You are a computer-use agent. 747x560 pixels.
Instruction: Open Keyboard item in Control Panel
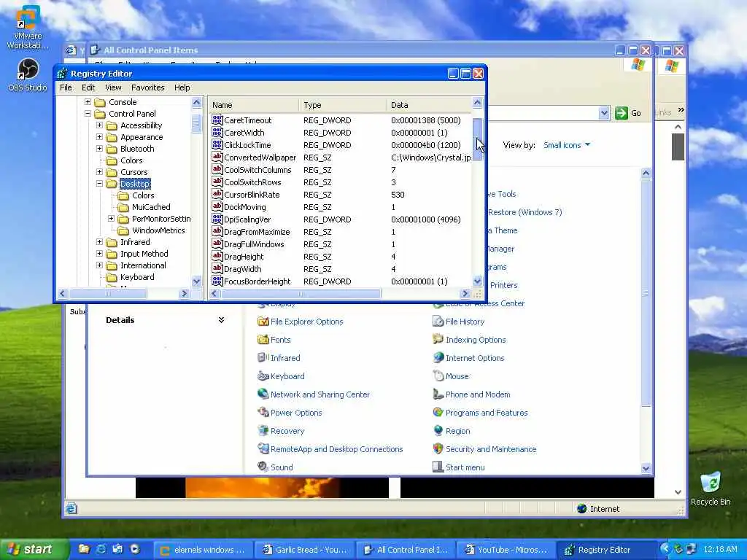[x=281, y=376]
